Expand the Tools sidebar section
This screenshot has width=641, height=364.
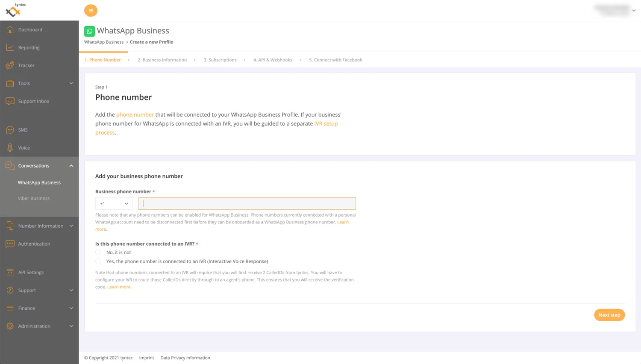71,83
